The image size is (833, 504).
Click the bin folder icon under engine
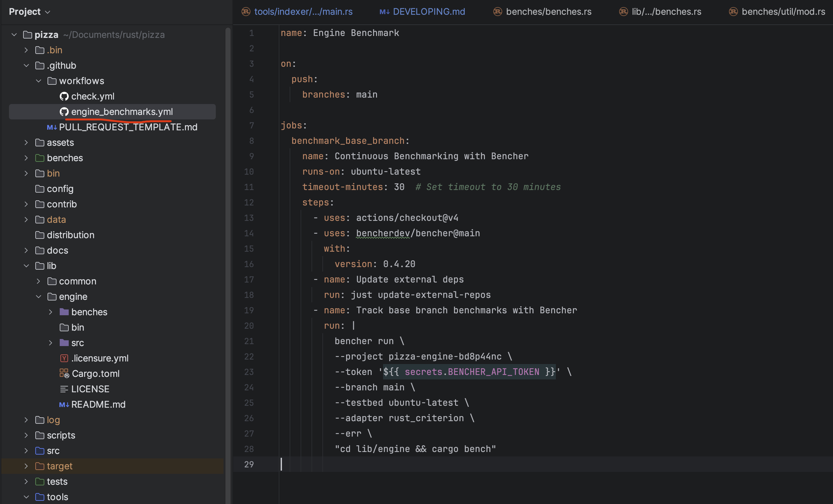(64, 327)
